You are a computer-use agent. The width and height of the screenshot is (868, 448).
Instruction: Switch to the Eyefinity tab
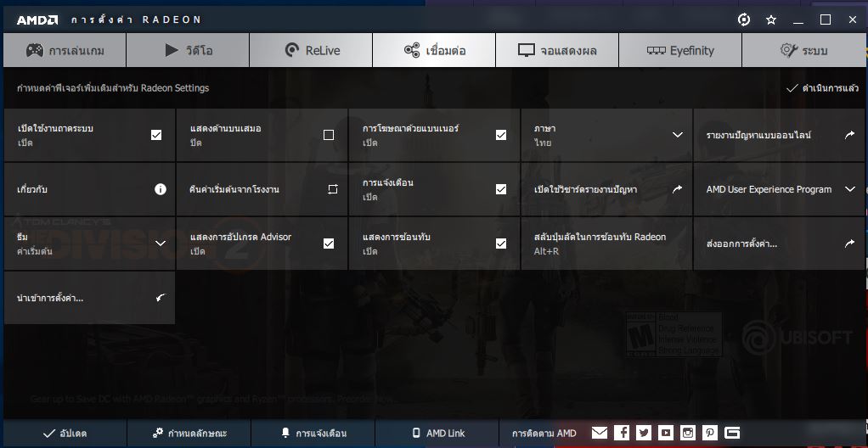(x=679, y=50)
